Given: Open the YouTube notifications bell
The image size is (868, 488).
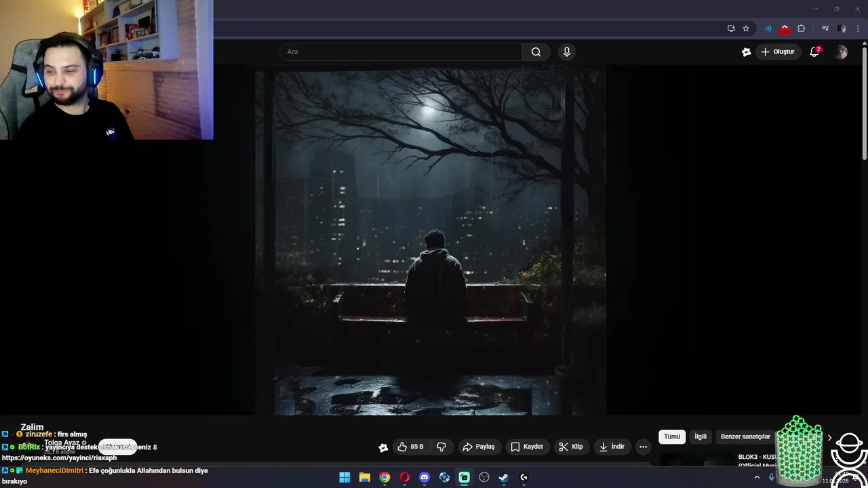Looking at the screenshot, I should pyautogui.click(x=815, y=52).
